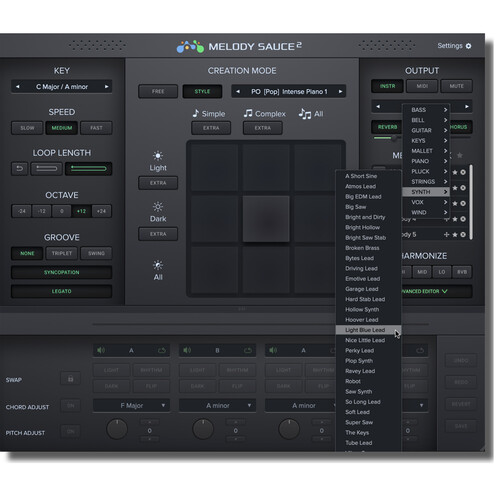
Task: Enable MIDI output mode
Action: coord(422,86)
